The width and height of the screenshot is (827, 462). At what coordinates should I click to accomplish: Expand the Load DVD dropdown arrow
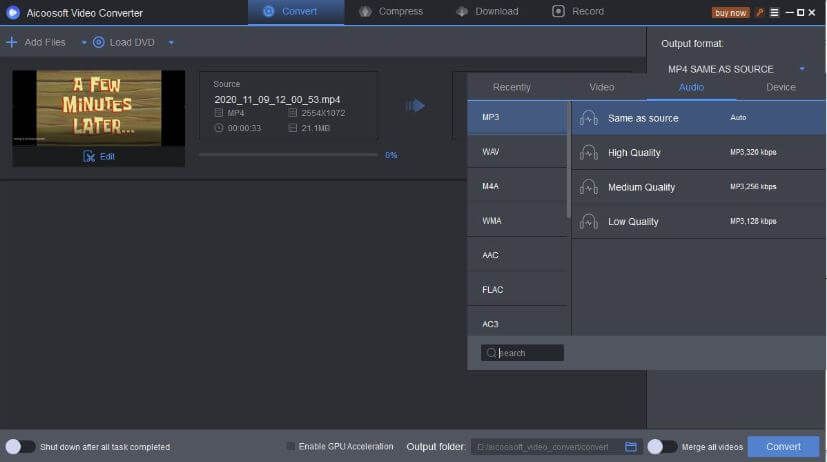tap(171, 43)
